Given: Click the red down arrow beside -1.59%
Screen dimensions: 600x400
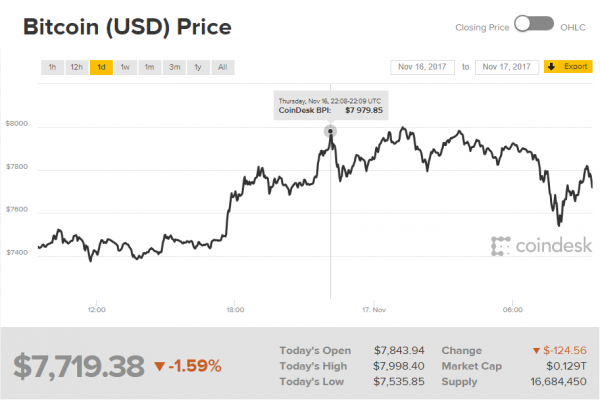Looking at the screenshot, I should click(x=158, y=366).
